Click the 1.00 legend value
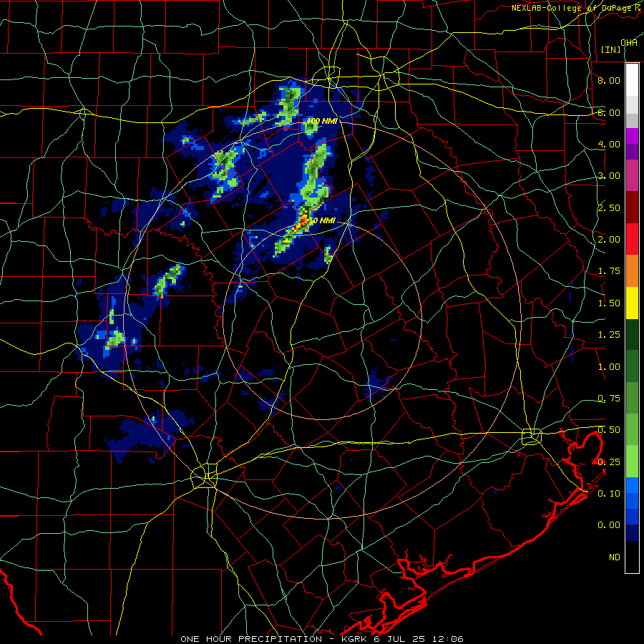644x644 pixels. pos(609,367)
